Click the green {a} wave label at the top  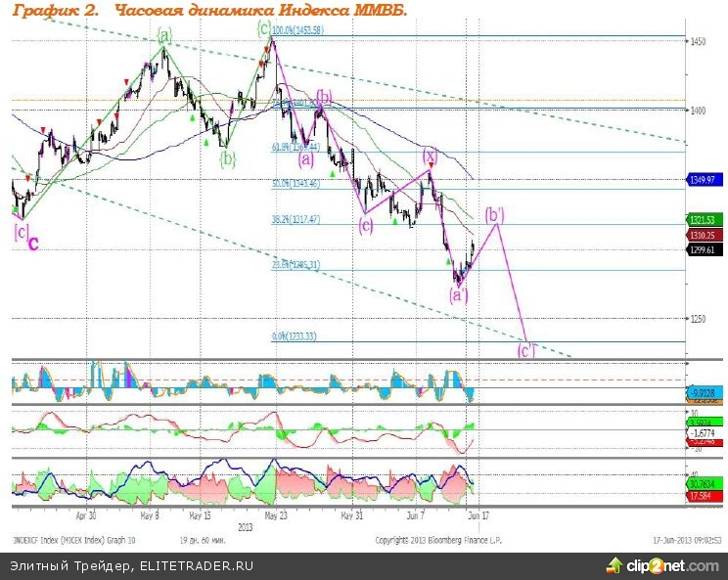[163, 36]
